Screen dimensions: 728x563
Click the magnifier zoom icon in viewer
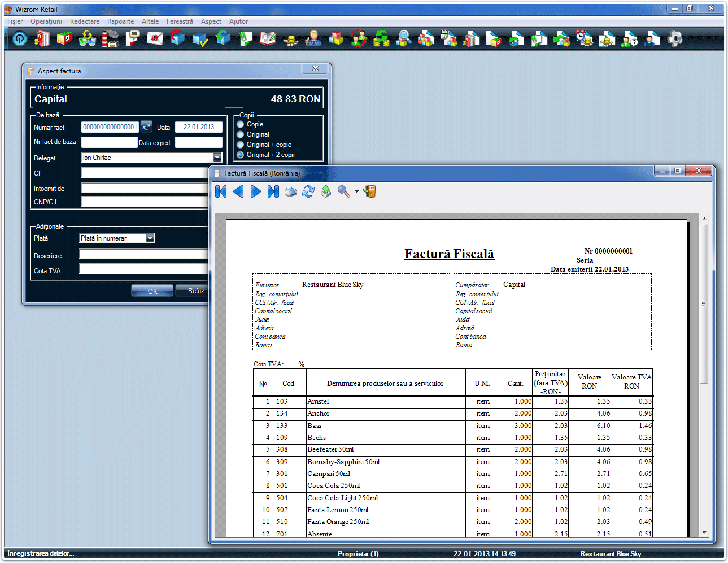click(343, 192)
